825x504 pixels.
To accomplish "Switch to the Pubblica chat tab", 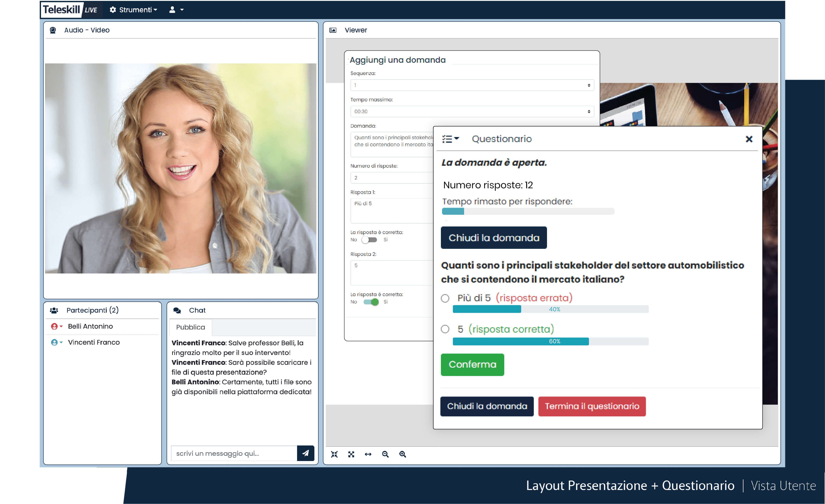I will pyautogui.click(x=191, y=327).
